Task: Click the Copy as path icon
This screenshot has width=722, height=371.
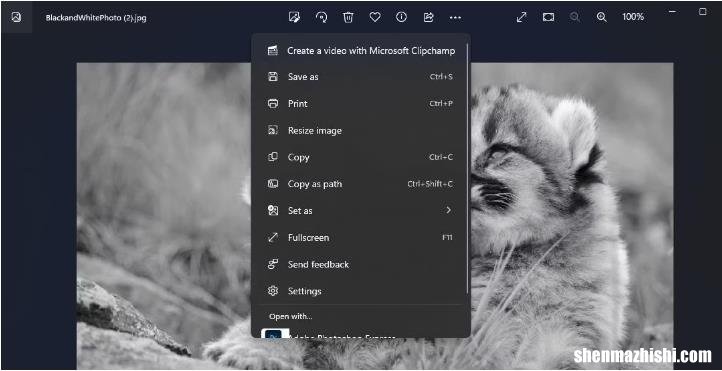Action: 273,184
